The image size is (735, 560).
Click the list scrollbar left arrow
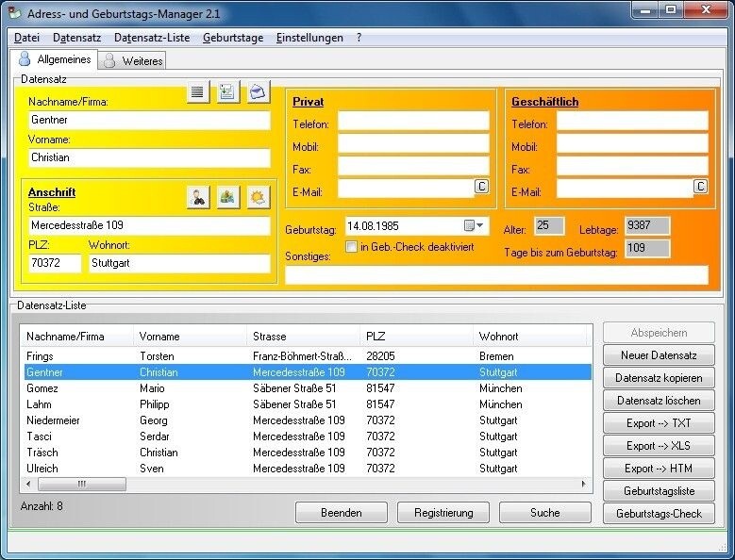[28, 484]
